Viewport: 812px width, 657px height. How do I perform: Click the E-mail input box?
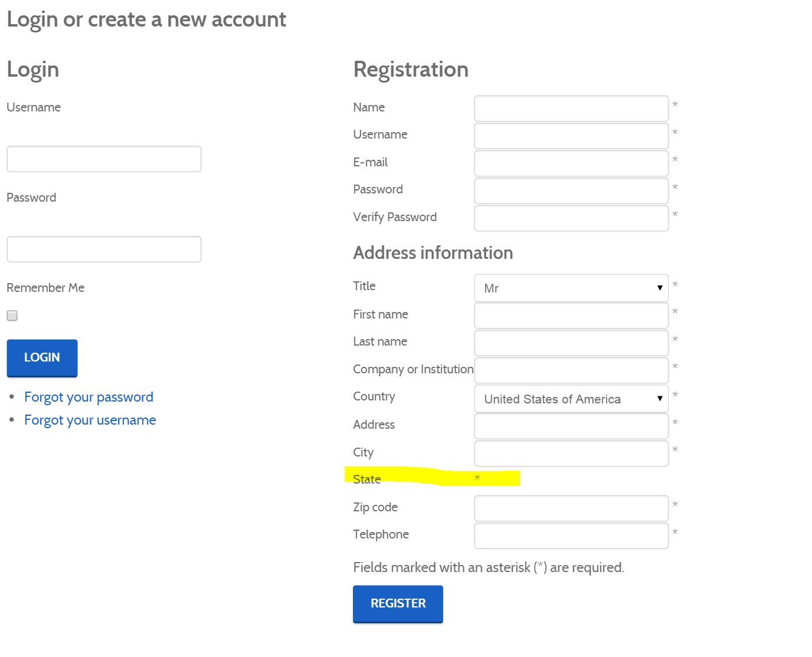point(571,163)
